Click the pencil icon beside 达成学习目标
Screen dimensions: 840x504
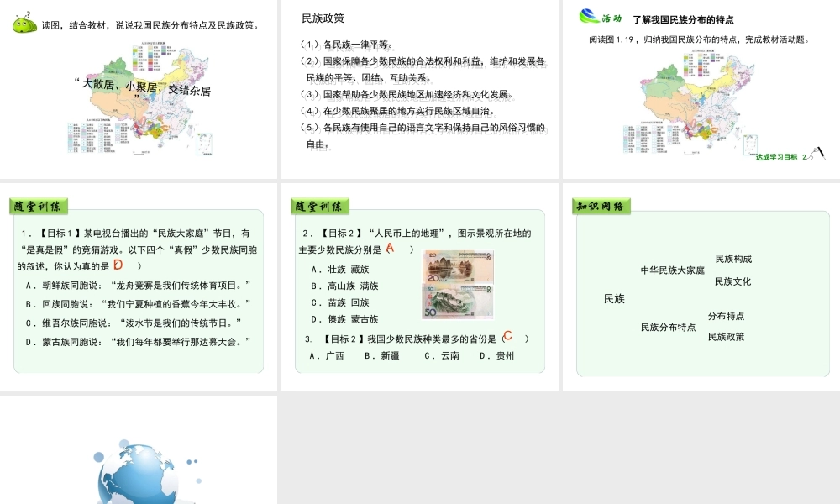tap(817, 154)
